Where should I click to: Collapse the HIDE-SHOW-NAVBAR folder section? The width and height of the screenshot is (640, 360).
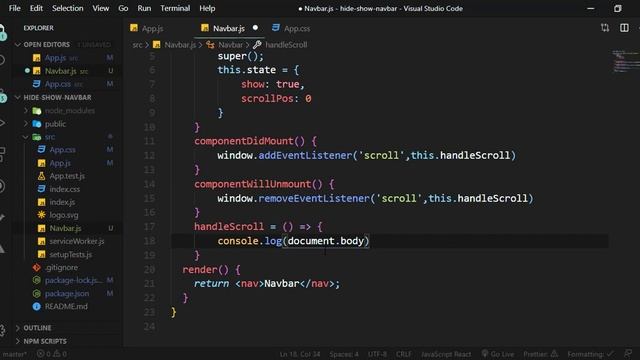(57, 97)
